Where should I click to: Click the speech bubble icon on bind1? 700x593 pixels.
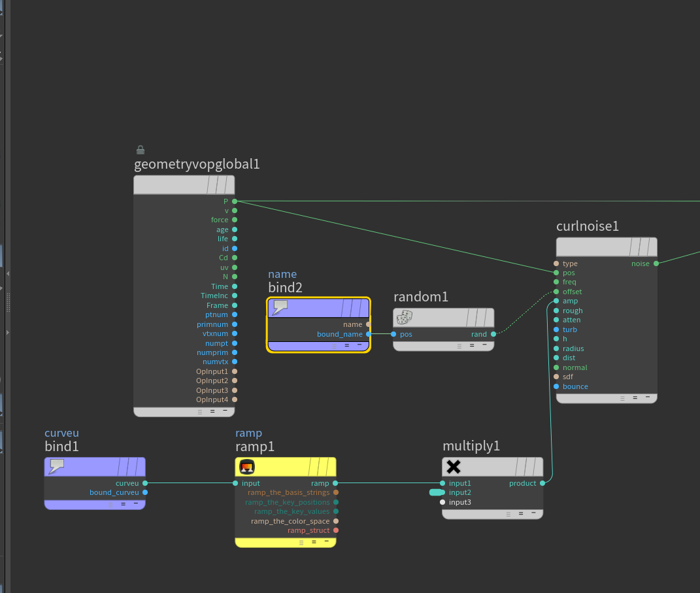tap(57, 467)
